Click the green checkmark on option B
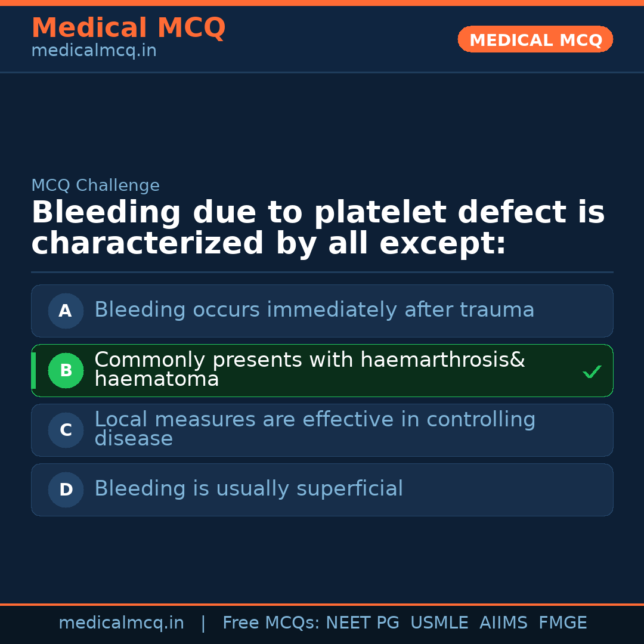Image resolution: width=644 pixels, height=644 pixels. coord(592,372)
